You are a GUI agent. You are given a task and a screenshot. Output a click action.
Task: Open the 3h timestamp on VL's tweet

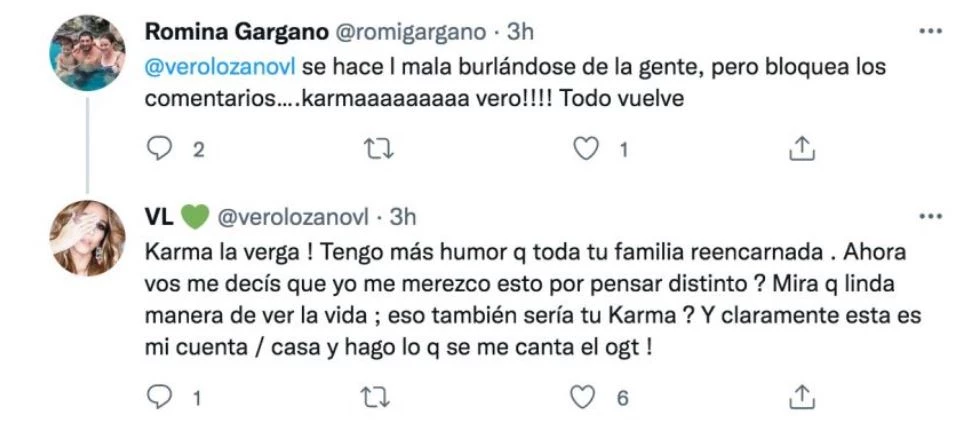[x=402, y=217]
